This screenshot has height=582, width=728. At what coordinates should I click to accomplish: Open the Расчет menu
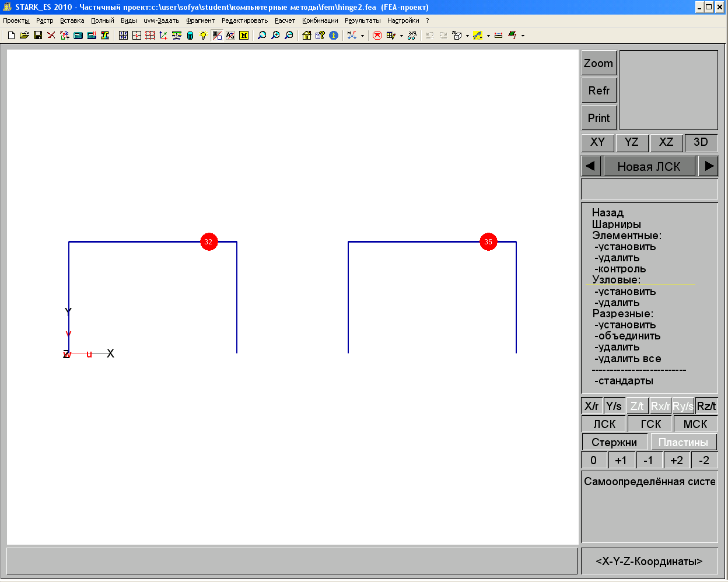[285, 20]
